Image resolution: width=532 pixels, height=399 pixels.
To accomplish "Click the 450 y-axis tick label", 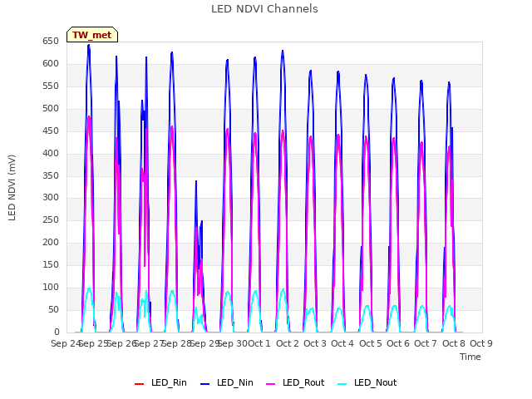I will click(x=51, y=131).
